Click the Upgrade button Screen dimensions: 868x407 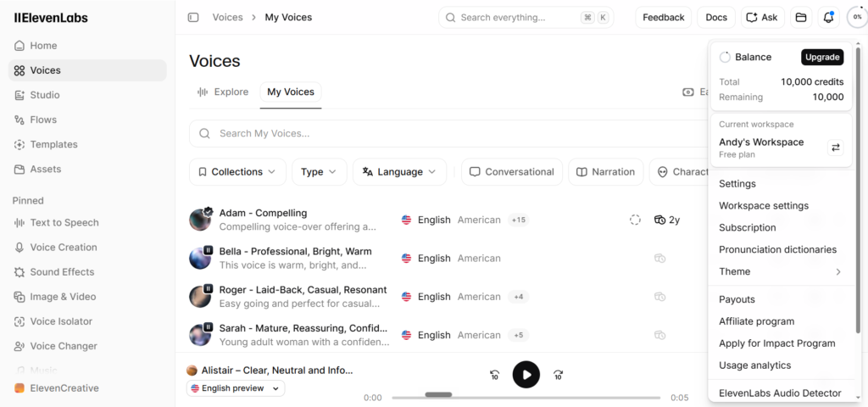822,57
